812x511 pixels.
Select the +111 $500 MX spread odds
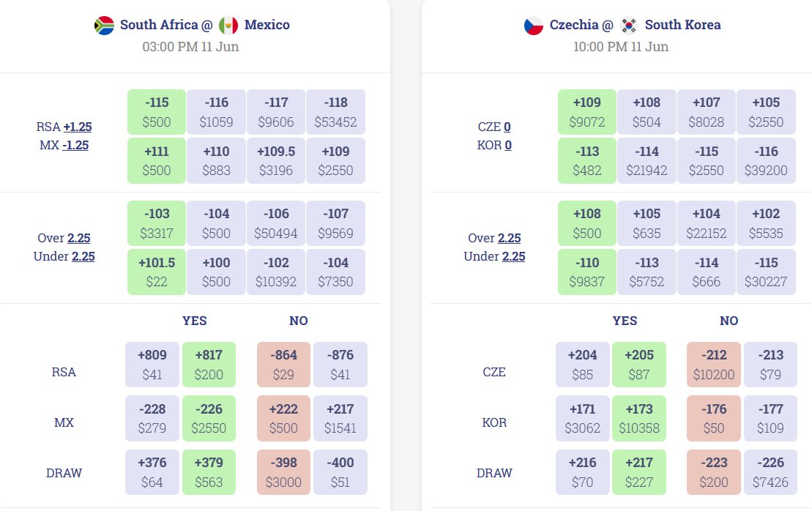157,160
